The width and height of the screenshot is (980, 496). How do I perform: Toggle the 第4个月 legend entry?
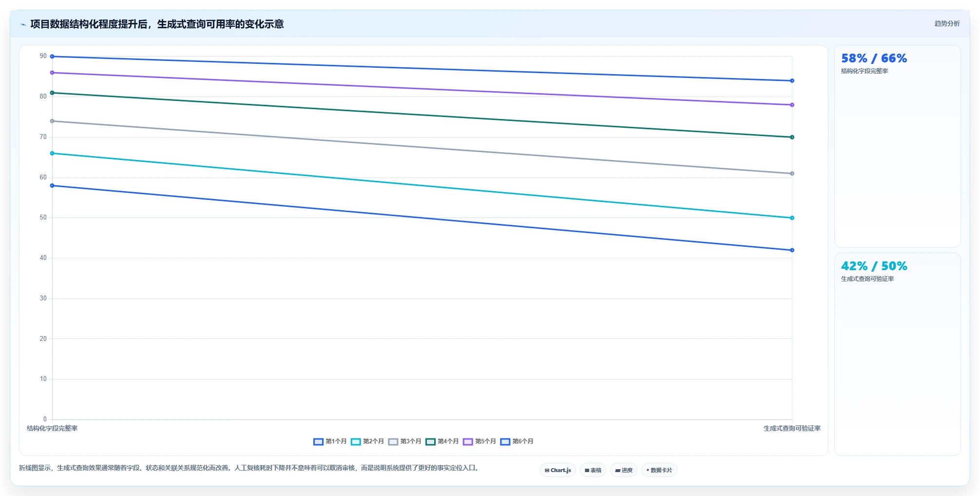[x=442, y=441]
